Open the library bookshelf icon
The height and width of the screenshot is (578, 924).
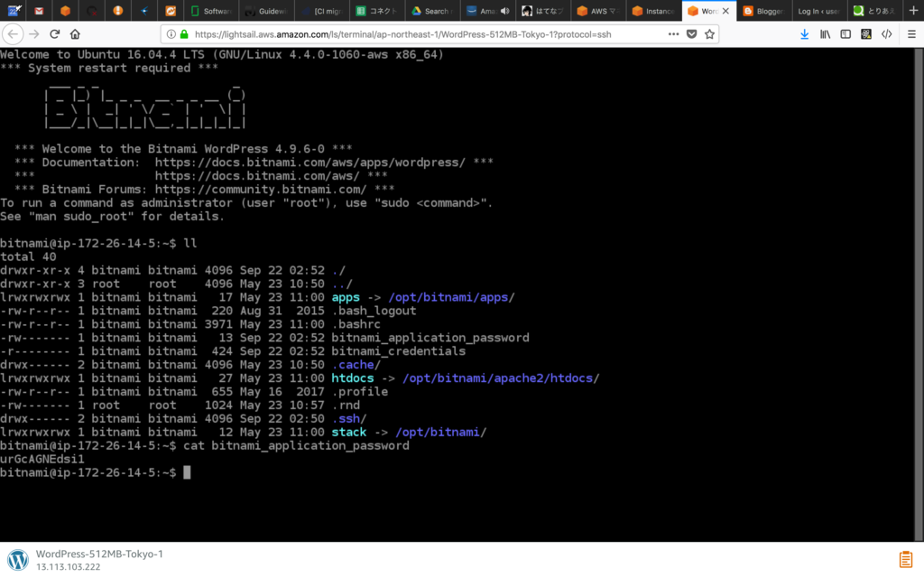pos(825,34)
